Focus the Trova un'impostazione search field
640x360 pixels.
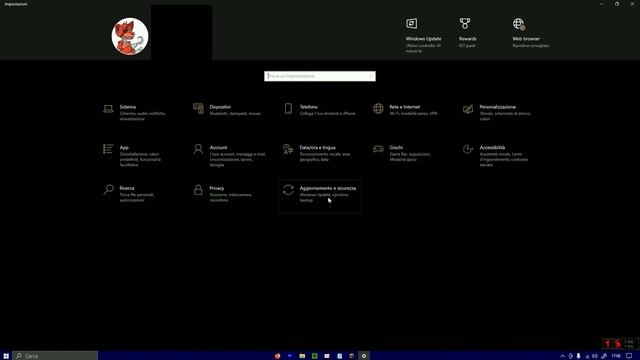point(320,76)
